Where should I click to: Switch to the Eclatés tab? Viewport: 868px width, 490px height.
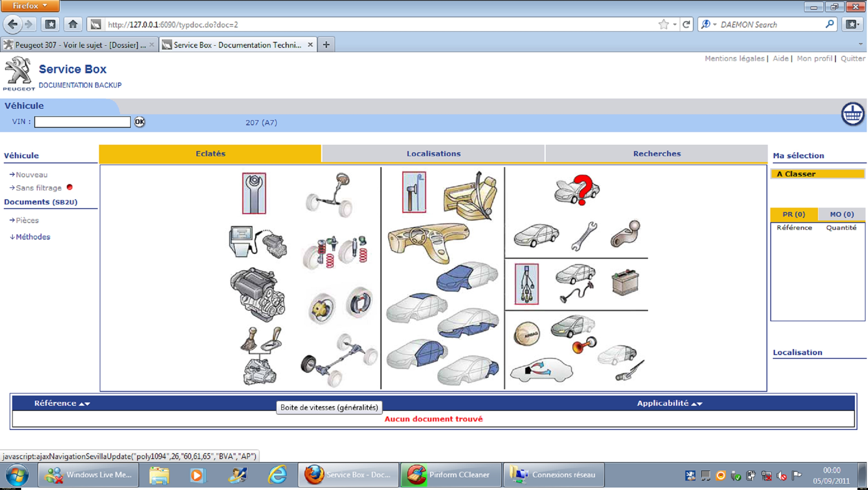tap(210, 154)
